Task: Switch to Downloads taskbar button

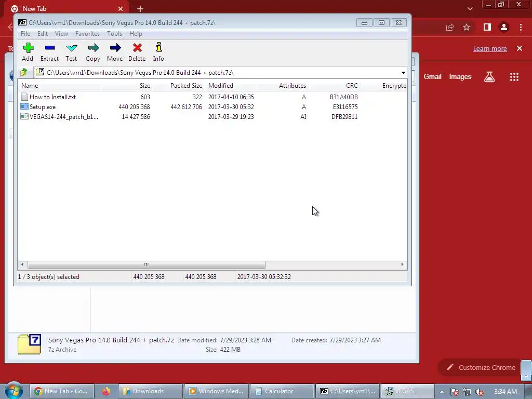Action: coord(150,391)
